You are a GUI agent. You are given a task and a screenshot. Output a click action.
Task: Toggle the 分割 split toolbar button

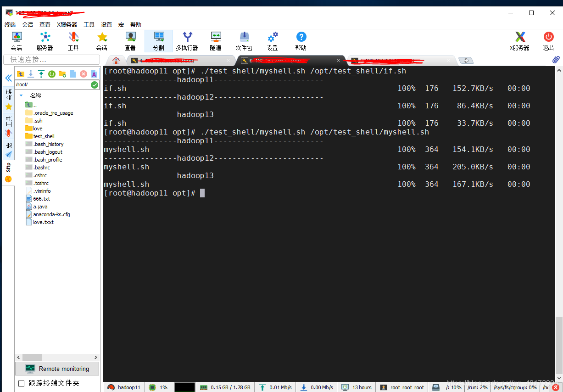[159, 41]
